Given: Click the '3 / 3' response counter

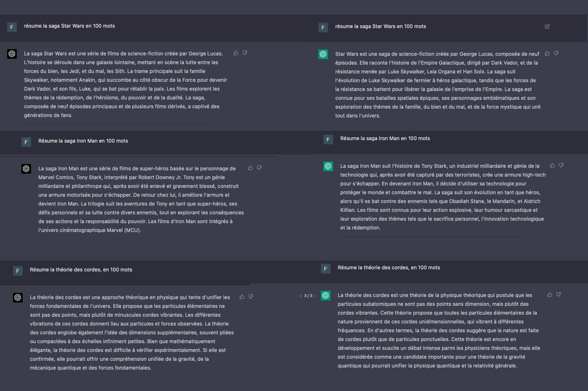Looking at the screenshot, I should pyautogui.click(x=308, y=296).
